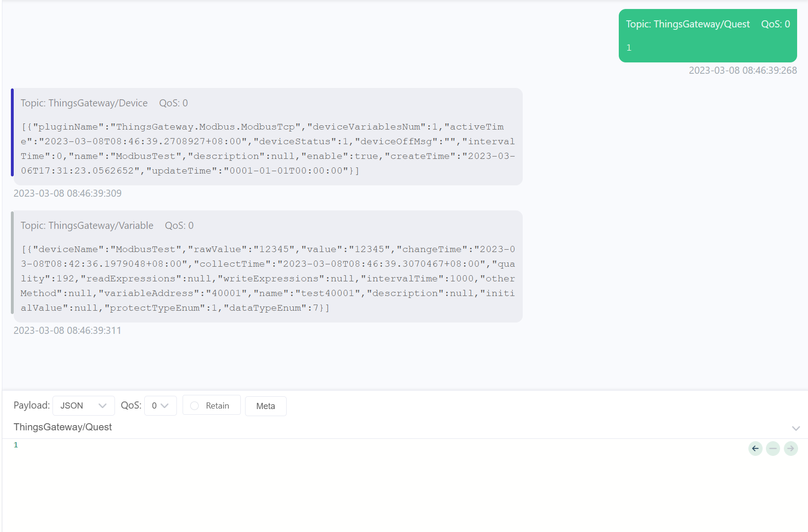Click the middle minus icon button

(x=773, y=448)
